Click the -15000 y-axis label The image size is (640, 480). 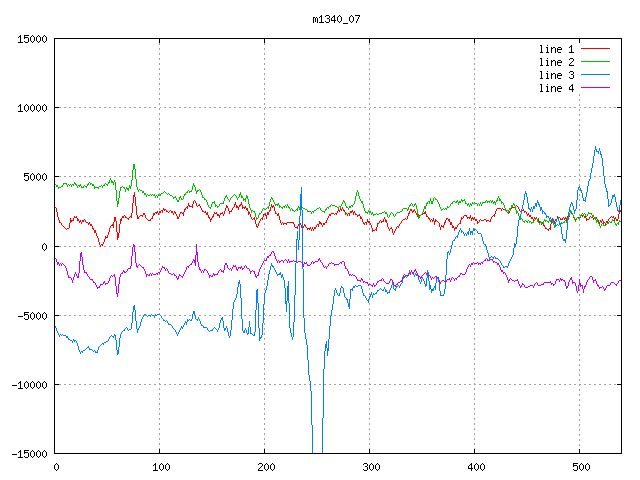tap(29, 453)
